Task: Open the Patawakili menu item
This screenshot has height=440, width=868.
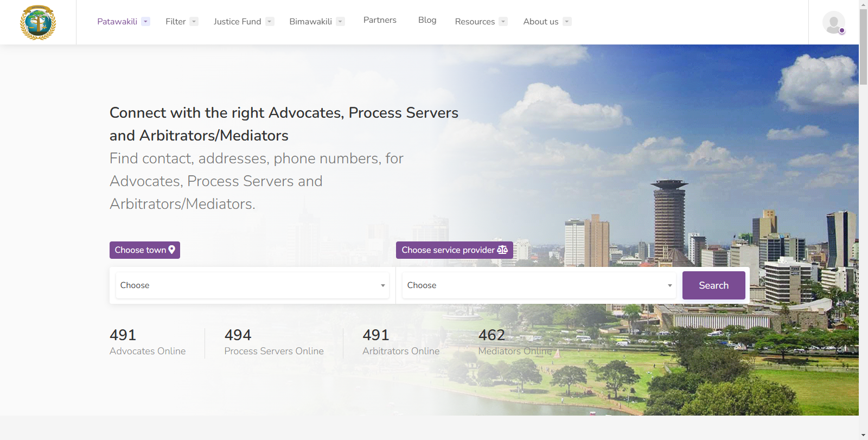Action: pyautogui.click(x=117, y=22)
